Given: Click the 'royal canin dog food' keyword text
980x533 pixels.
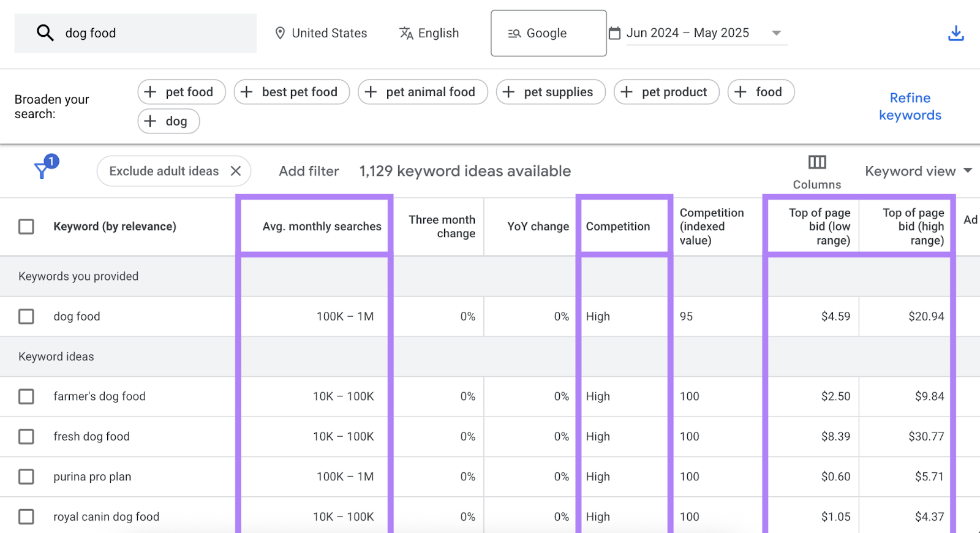Looking at the screenshot, I should (x=106, y=517).
